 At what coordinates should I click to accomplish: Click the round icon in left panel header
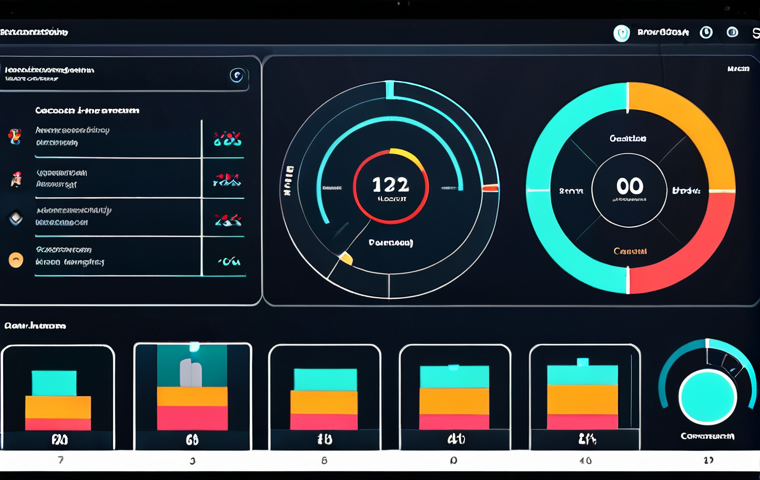point(237,75)
